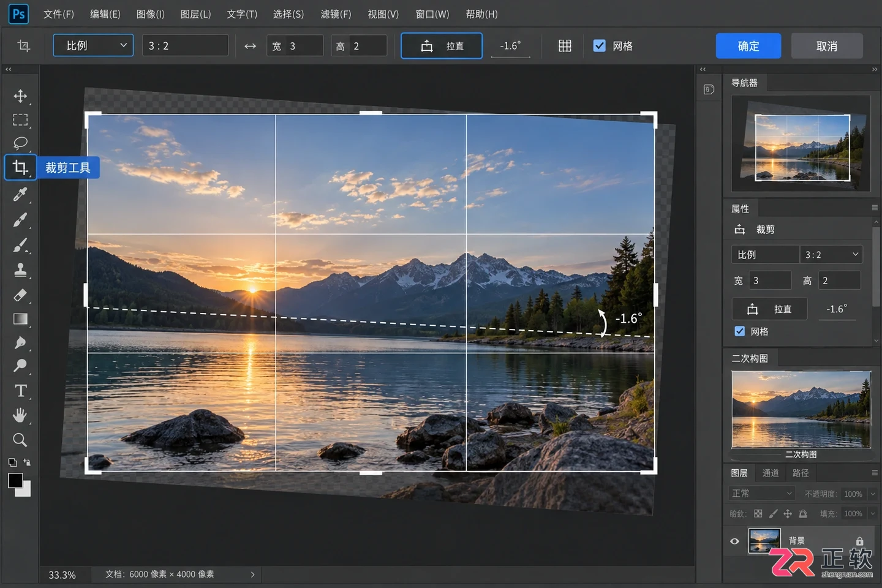This screenshot has height=588, width=882.
Task: Select the Crop tool in toolbar
Action: (20, 167)
